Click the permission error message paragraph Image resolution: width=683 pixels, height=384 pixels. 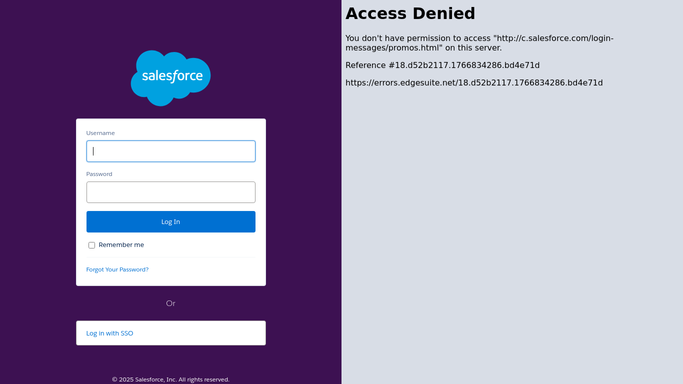click(479, 43)
